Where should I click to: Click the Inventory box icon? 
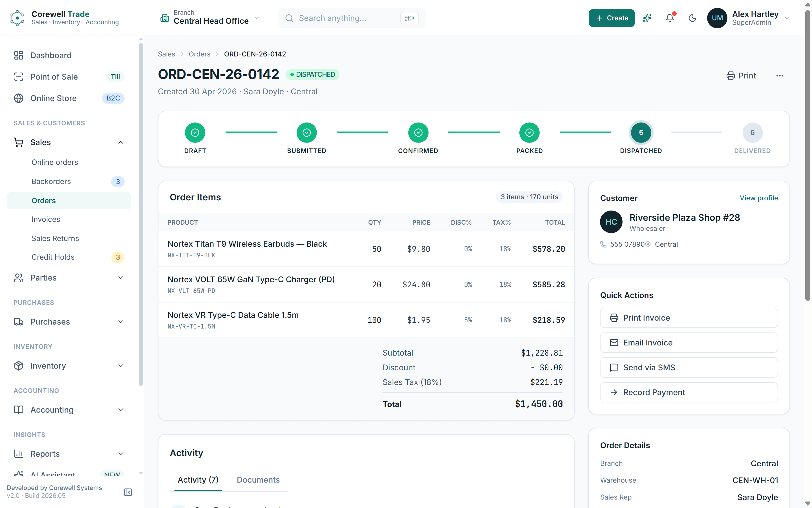tap(19, 366)
